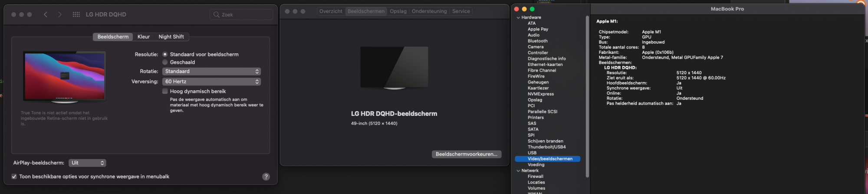This screenshot has height=194, width=868.
Task: Open the Ondersteuning tab
Action: pyautogui.click(x=429, y=11)
